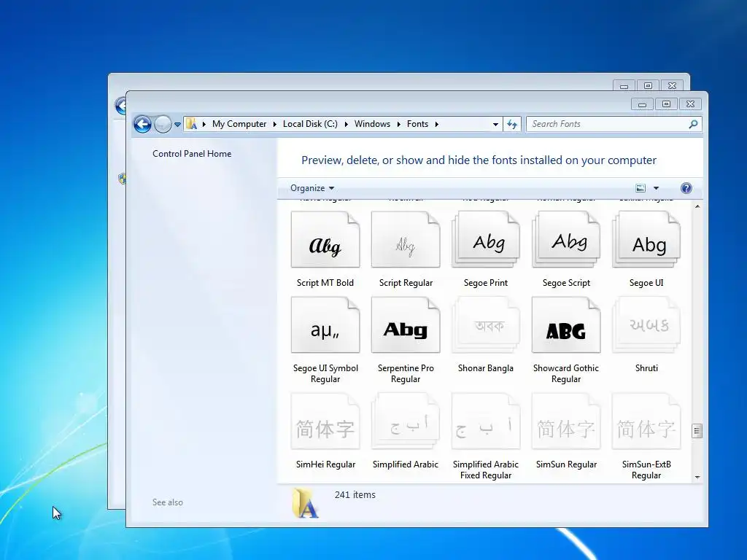Open Control Panel Home link
747x560 pixels.
click(192, 154)
